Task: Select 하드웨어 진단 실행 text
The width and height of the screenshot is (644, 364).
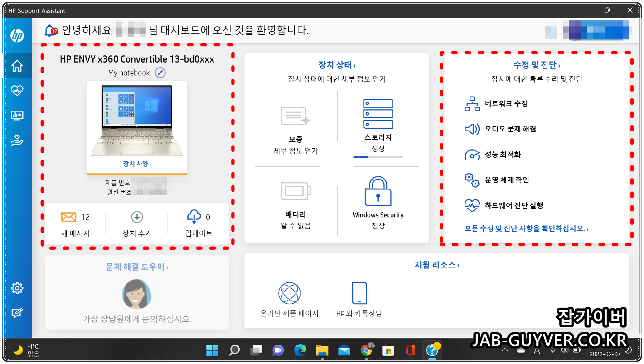Action: [514, 205]
